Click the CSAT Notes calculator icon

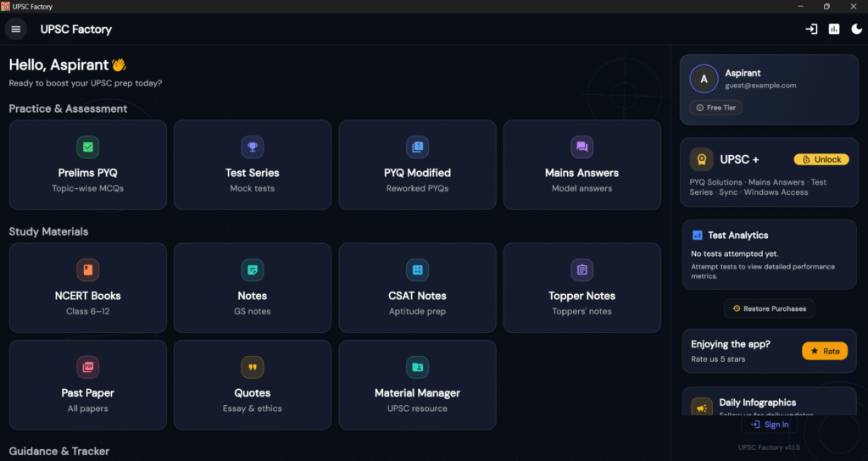pyautogui.click(x=417, y=270)
